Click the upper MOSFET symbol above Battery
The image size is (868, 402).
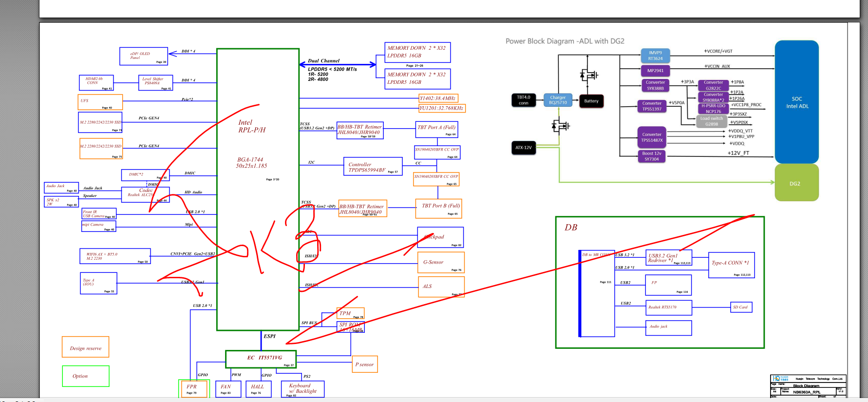pos(589,75)
